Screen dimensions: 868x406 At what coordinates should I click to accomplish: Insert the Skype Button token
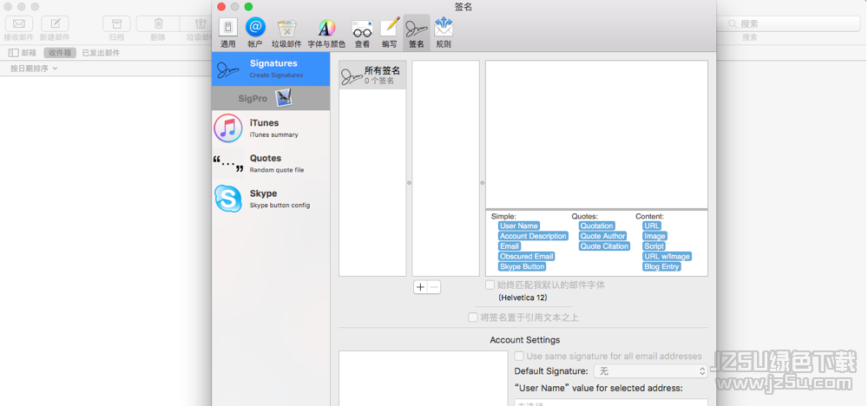[x=522, y=266]
